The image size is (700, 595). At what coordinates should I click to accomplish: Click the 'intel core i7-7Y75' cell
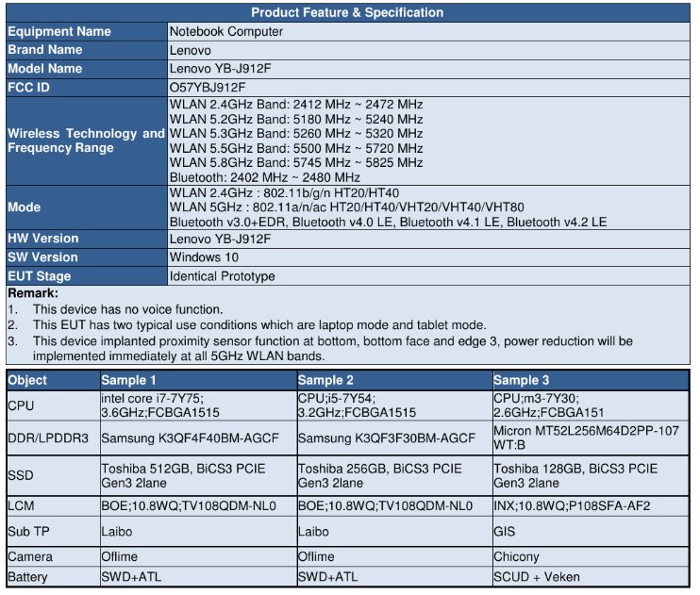[199, 405]
